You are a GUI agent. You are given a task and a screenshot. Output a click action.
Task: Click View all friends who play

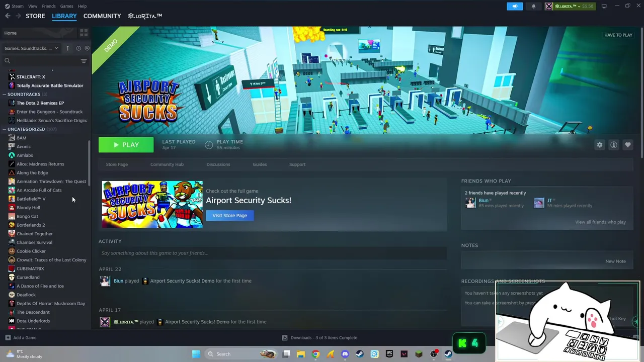click(601, 222)
